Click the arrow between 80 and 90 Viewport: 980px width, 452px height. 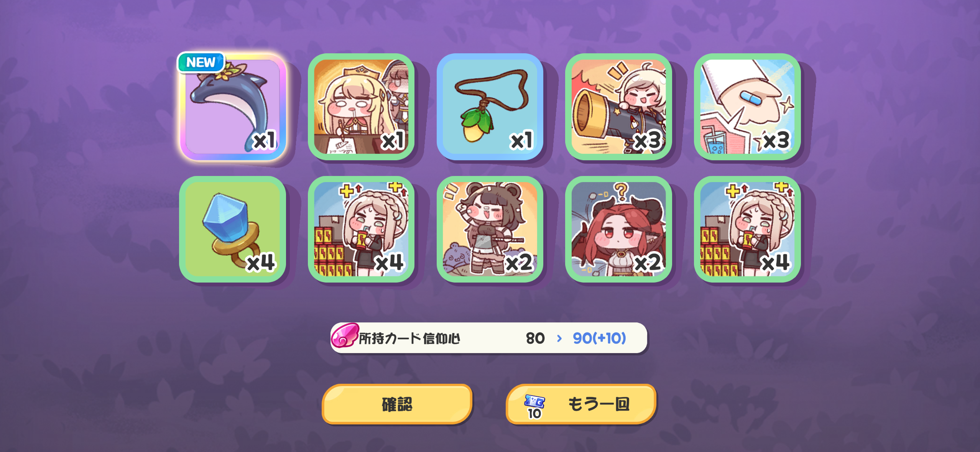559,339
